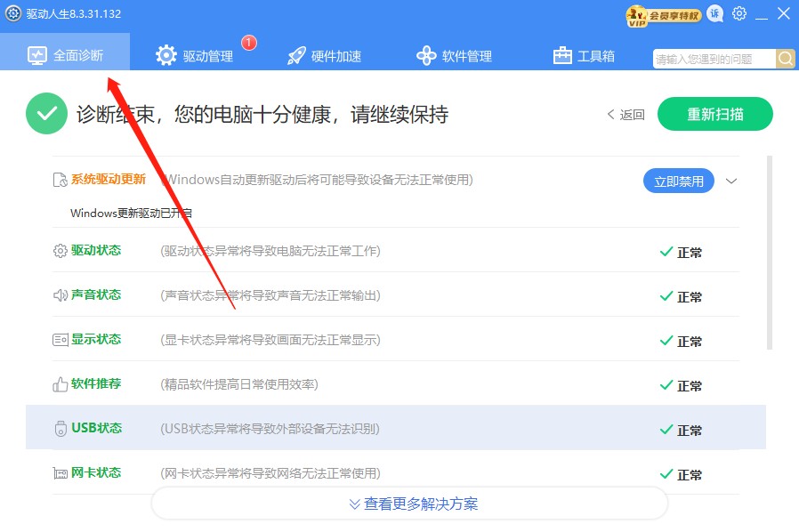Image resolution: width=799 pixels, height=532 pixels.
Task: Click the search magnifier button
Action: (x=786, y=59)
